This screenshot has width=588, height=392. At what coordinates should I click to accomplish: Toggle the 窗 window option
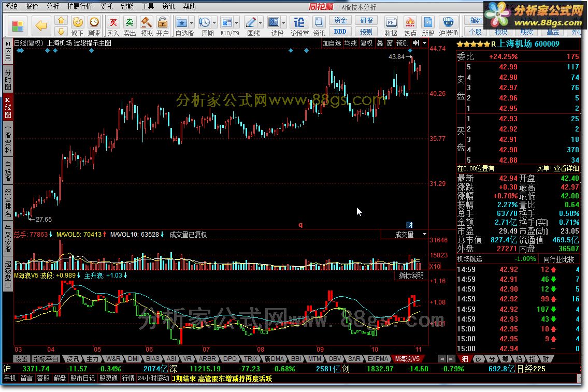pos(390,43)
